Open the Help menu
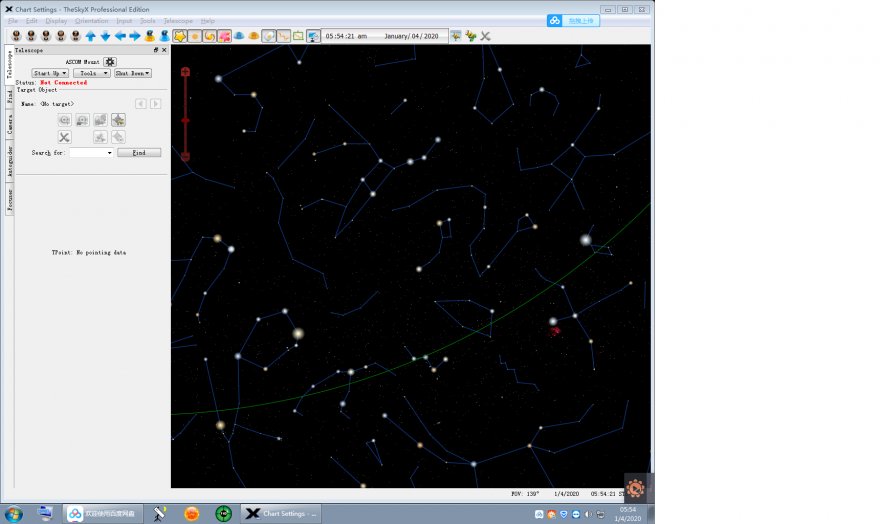The image size is (880, 524). (x=208, y=21)
